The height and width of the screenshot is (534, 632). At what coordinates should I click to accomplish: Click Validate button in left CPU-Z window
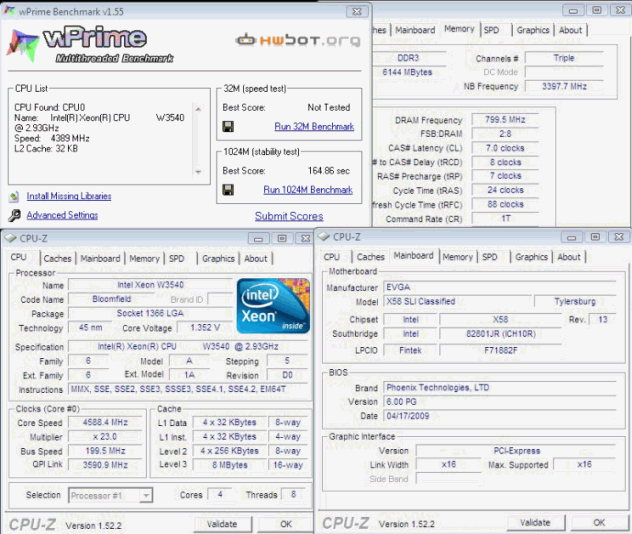pos(222,524)
